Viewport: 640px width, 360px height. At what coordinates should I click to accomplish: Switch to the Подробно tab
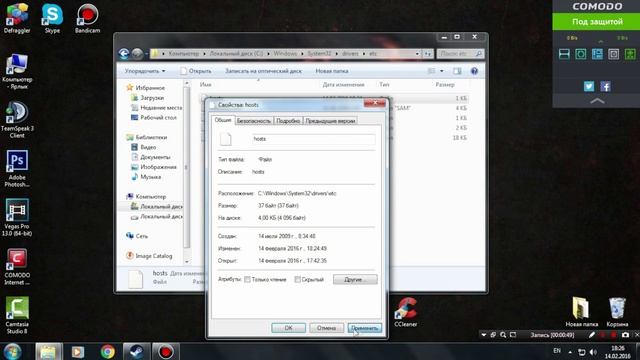click(x=288, y=121)
